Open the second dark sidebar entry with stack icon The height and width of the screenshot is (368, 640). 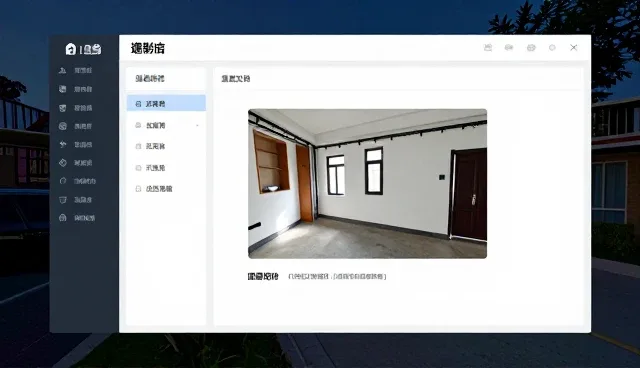pyautogui.click(x=76, y=89)
